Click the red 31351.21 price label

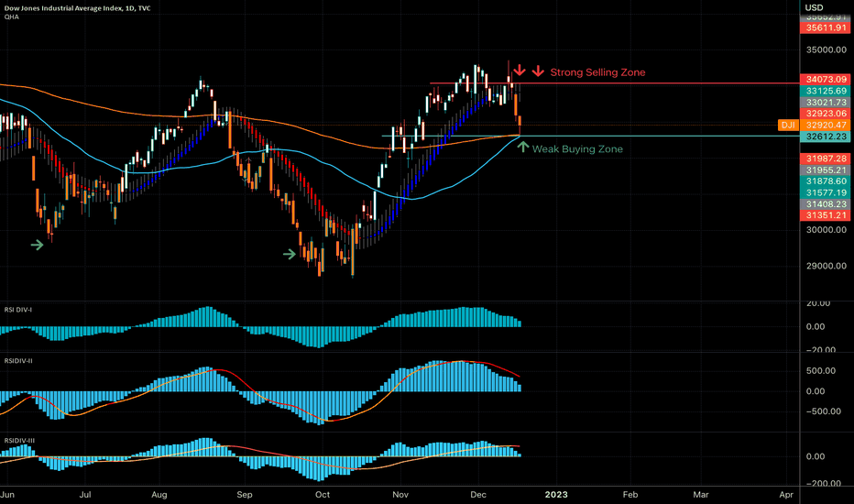[x=825, y=215]
